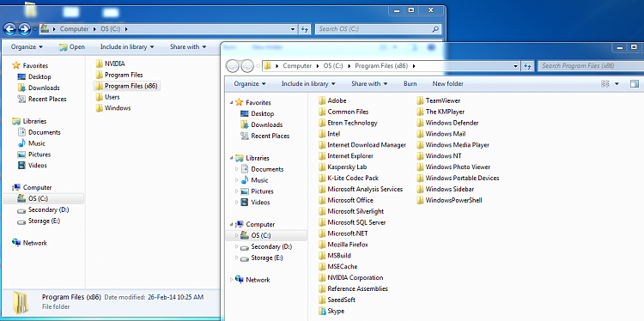The image size is (644, 321).
Task: Open the Adobe folder icon
Action: [x=322, y=100]
